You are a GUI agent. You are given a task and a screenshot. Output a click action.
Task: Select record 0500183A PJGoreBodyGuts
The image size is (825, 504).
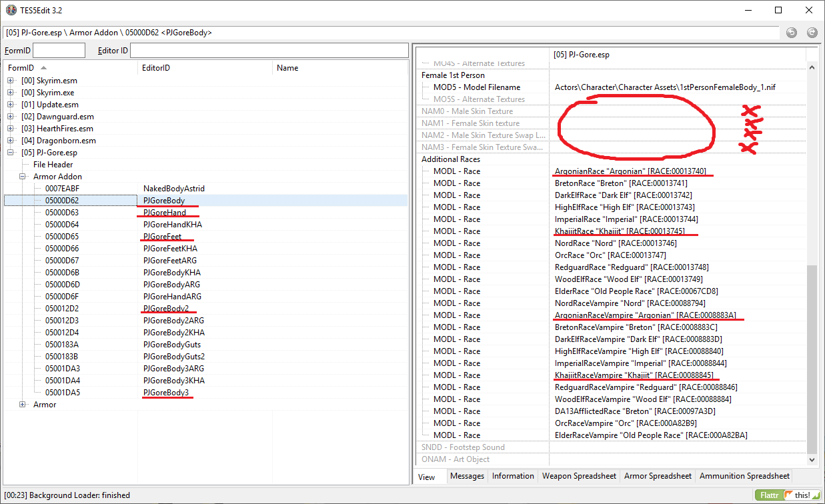click(205, 345)
